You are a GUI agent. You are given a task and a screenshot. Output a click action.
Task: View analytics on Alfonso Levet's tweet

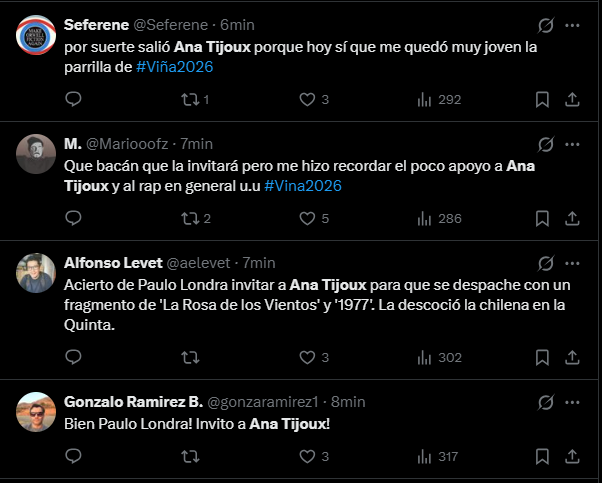(424, 357)
